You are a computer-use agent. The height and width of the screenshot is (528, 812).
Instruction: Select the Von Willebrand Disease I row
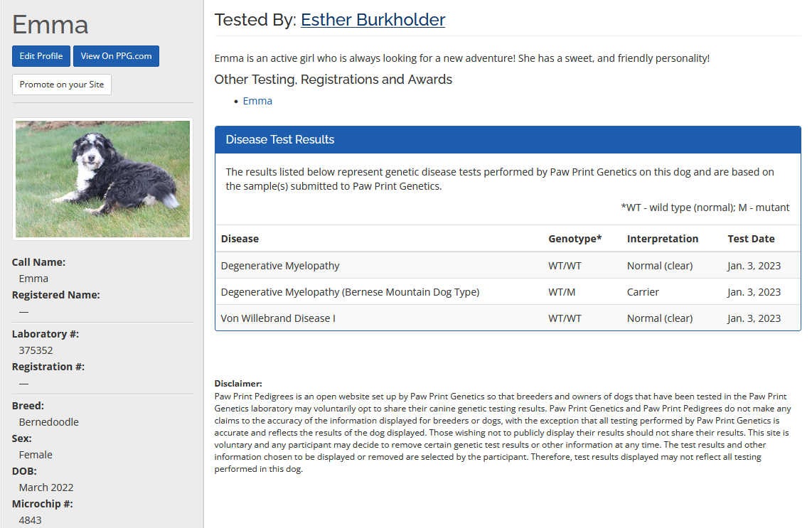[x=278, y=318]
